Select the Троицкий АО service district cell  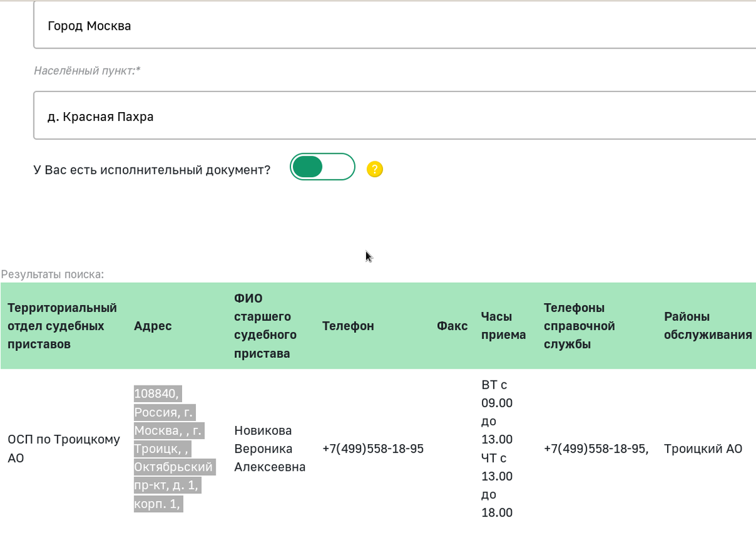coord(703,449)
